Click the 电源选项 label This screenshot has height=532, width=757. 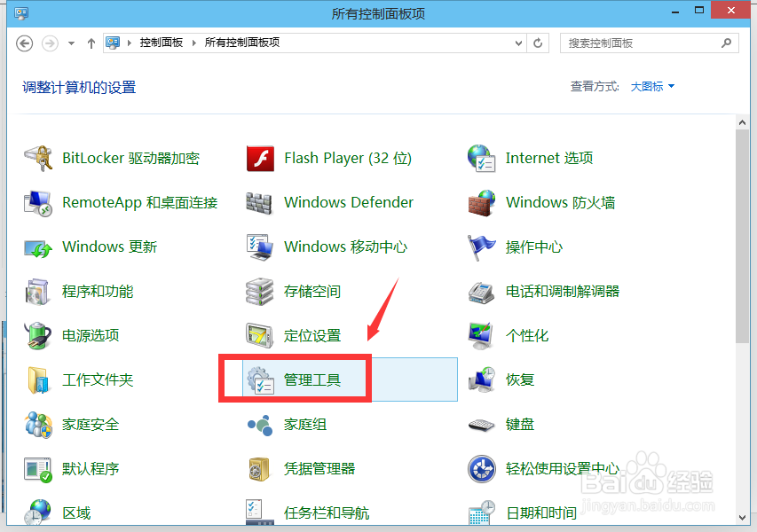pos(91,336)
